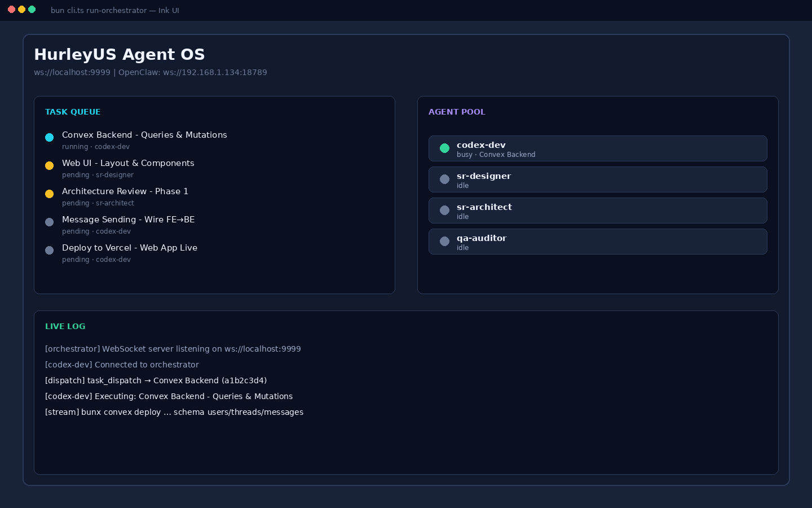Select the Deploy to Vercel - Web App Live task
The image size is (812, 508).
coord(130,248)
